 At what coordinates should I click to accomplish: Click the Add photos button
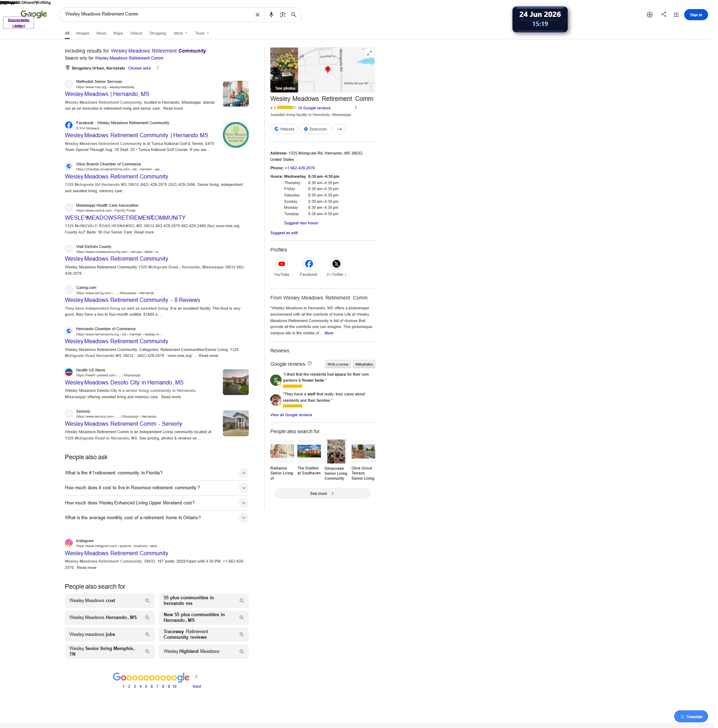[364, 364]
